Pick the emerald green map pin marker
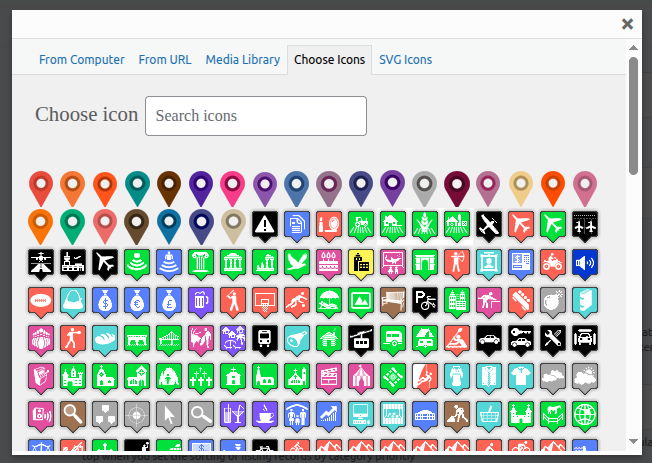 tap(73, 227)
